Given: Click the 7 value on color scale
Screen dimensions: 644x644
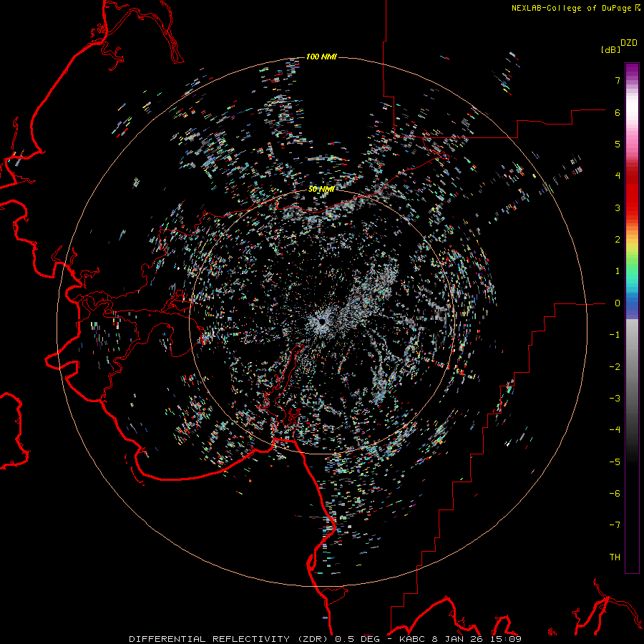Looking at the screenshot, I should tap(617, 80).
